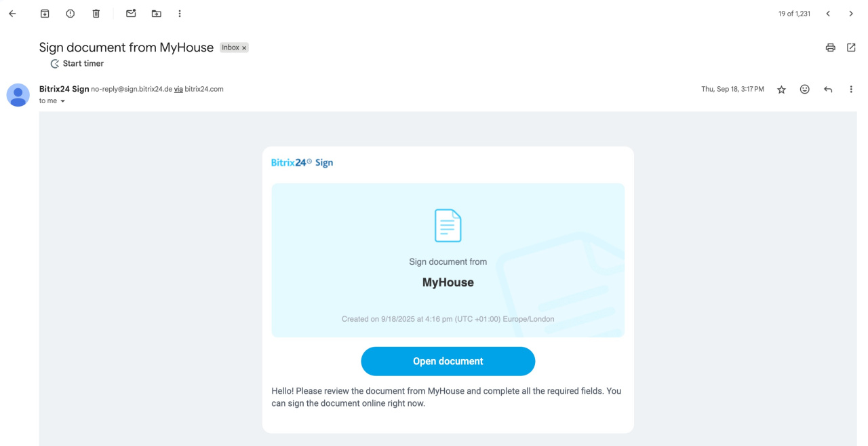The width and height of the screenshot is (868, 446).
Task: Star this email from Bitrix24 Sign
Action: pyautogui.click(x=781, y=90)
